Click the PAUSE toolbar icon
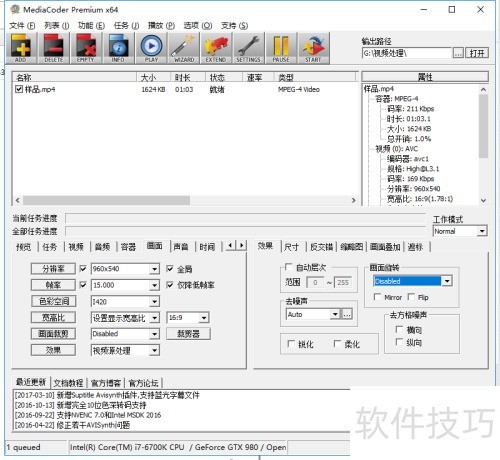This screenshot has height=460, width=500. pos(281,48)
